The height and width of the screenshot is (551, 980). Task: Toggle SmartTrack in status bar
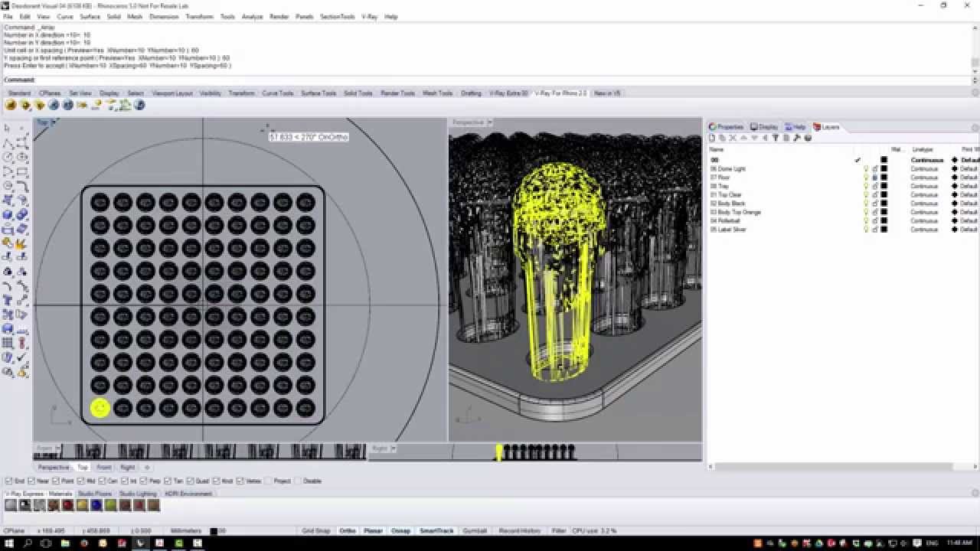point(437,530)
